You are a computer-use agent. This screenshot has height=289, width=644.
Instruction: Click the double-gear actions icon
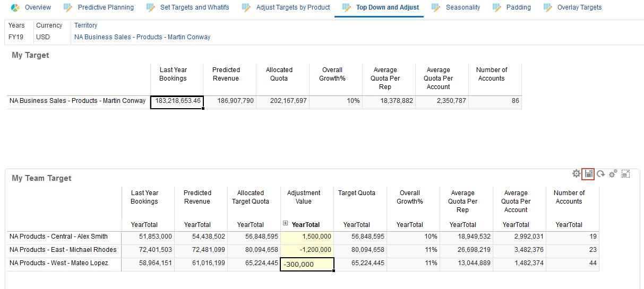[613, 174]
